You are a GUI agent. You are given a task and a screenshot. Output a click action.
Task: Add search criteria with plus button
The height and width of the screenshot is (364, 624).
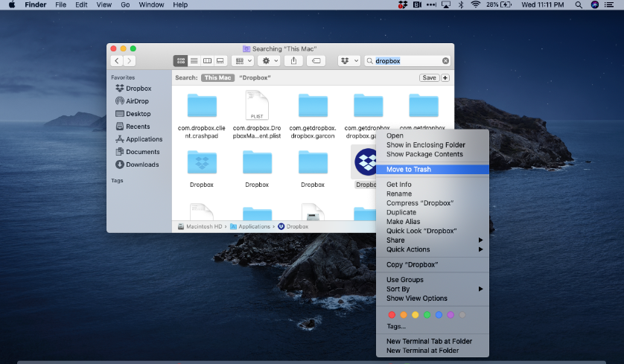445,77
